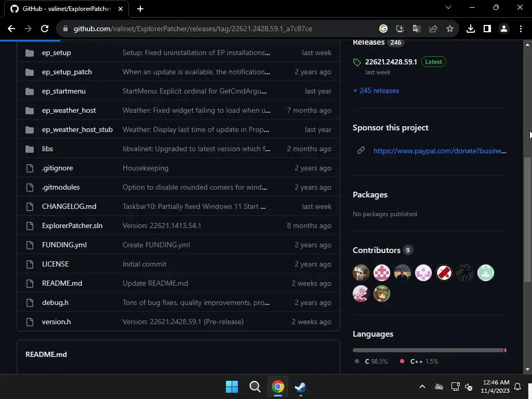Open the notification bell in system tray
The height and width of the screenshot is (399, 532).
tap(517, 387)
